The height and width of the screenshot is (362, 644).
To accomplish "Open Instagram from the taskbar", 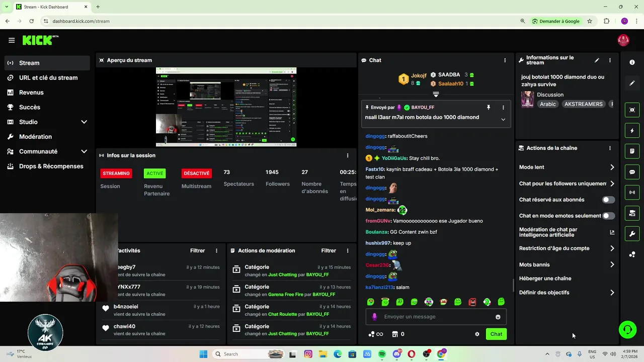I will click(x=308, y=354).
